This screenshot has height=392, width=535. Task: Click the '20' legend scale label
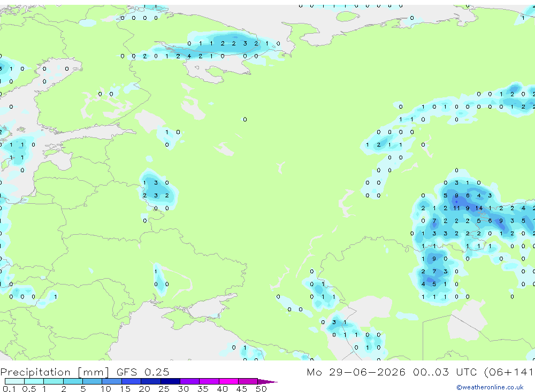pos(144,389)
